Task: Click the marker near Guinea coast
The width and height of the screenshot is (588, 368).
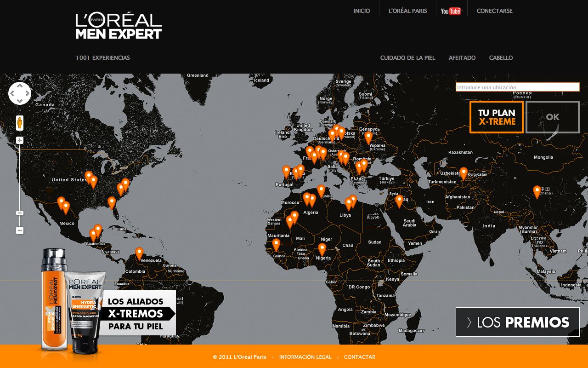Action: click(x=276, y=245)
